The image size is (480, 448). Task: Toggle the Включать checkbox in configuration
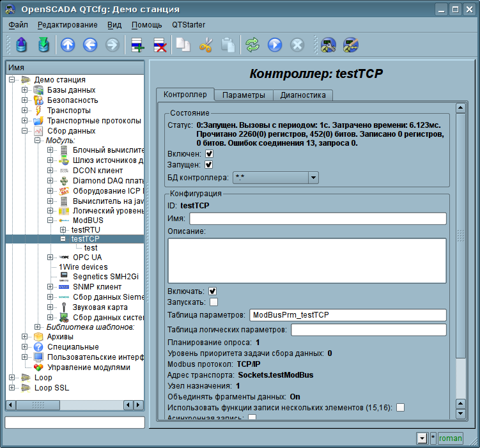(213, 291)
